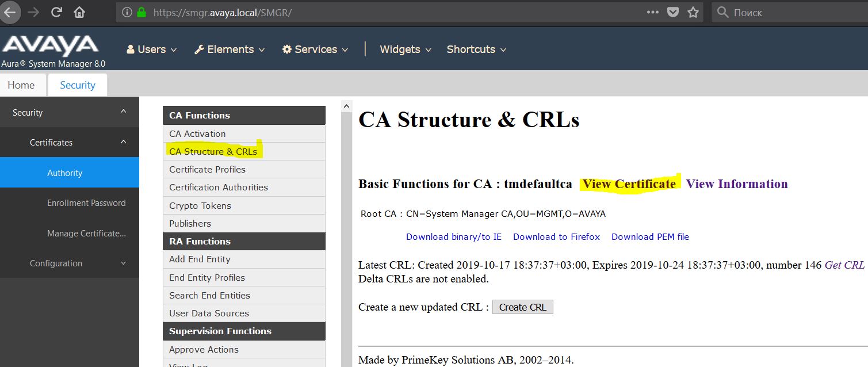Screen dimensions: 868x367
Task: Open the Widgets dropdown menu
Action: point(406,49)
